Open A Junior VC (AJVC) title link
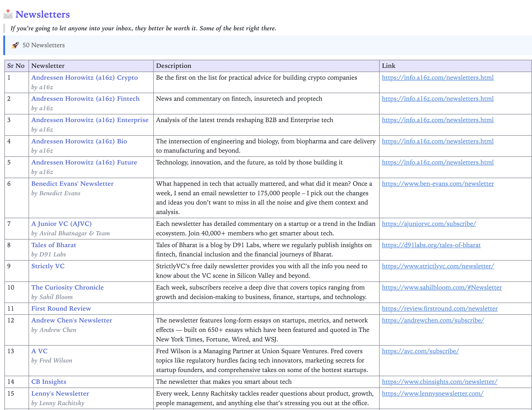 coord(61,224)
